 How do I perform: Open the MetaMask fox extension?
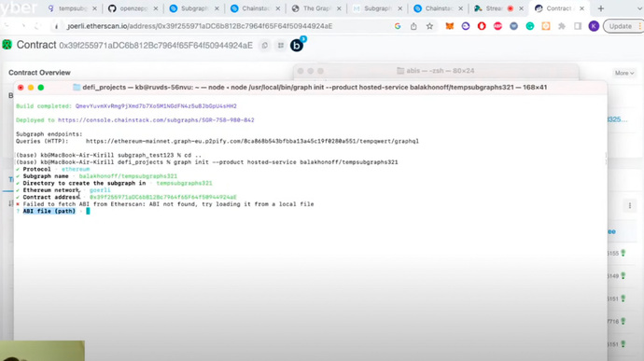click(x=450, y=26)
